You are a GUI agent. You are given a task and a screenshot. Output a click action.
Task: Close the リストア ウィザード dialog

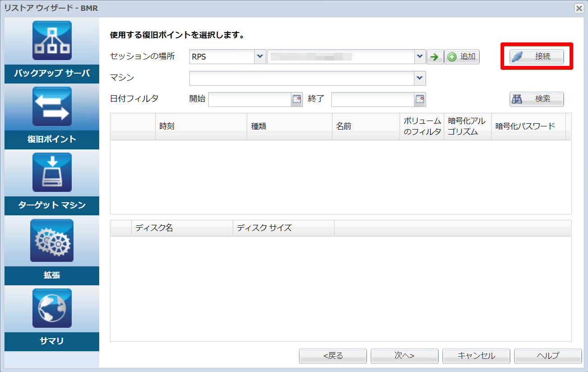[x=579, y=8]
